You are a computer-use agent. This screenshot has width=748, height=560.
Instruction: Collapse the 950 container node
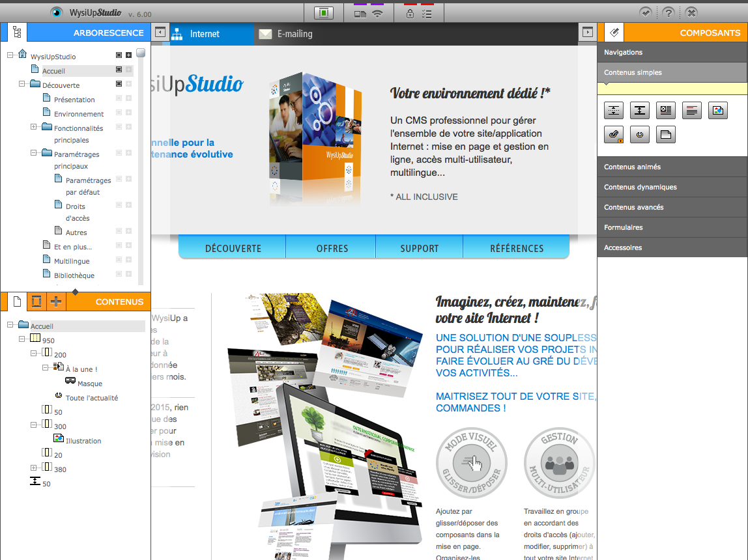click(22, 339)
